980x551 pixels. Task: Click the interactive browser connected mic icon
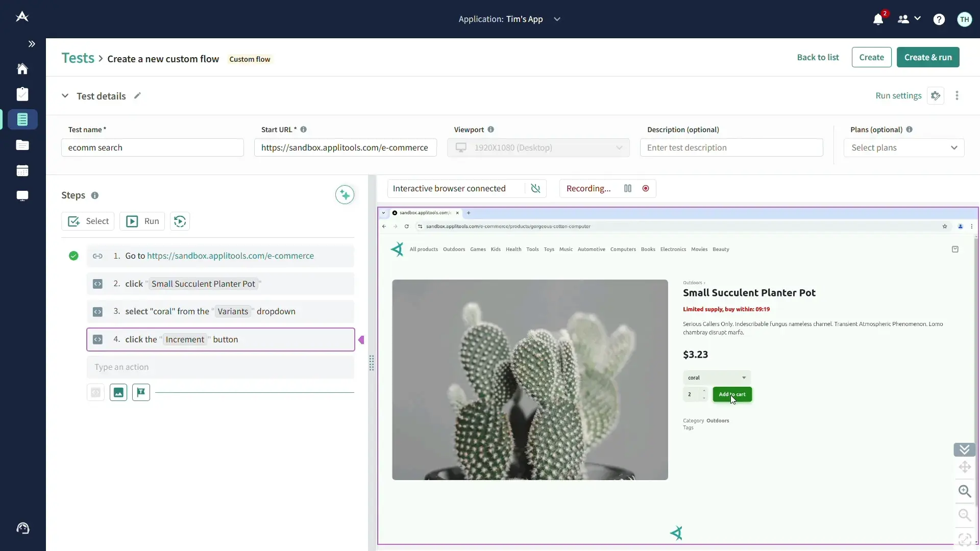click(536, 188)
